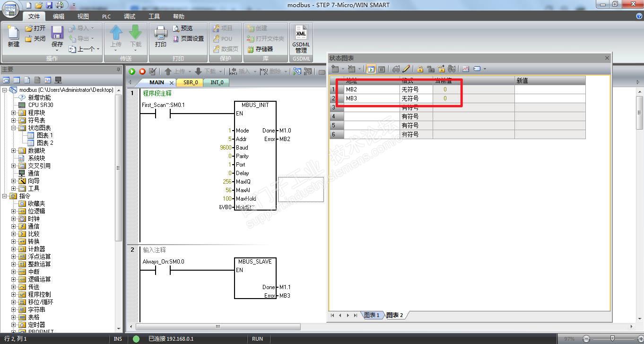Click the zoom out minus button in status bar
This screenshot has width=644, height=344.
586,339
